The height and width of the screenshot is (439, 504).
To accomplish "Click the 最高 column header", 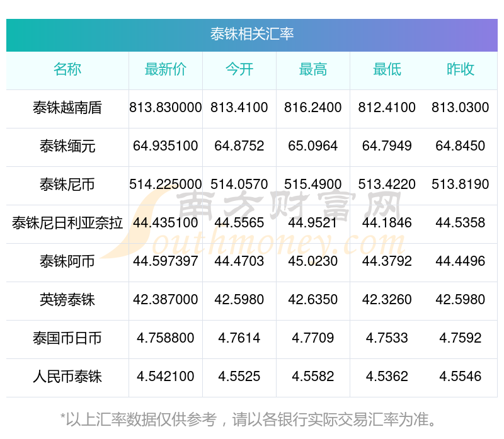I will pyautogui.click(x=313, y=70).
